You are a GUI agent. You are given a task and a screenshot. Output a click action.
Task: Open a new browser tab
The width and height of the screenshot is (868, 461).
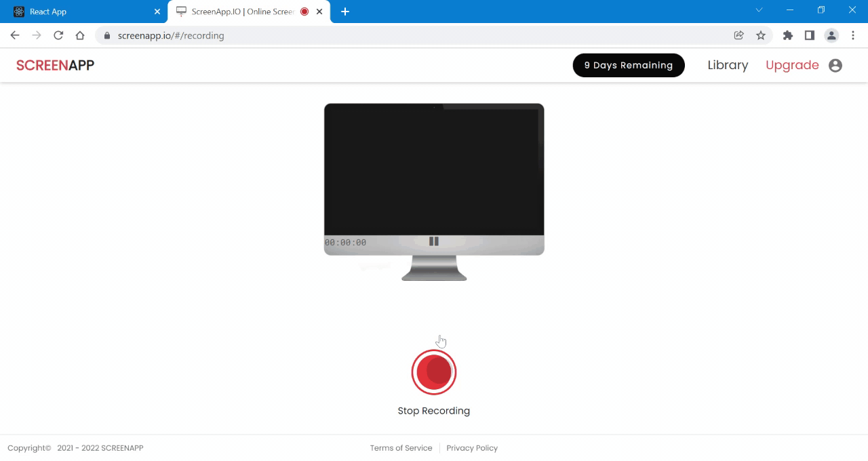tap(345, 12)
